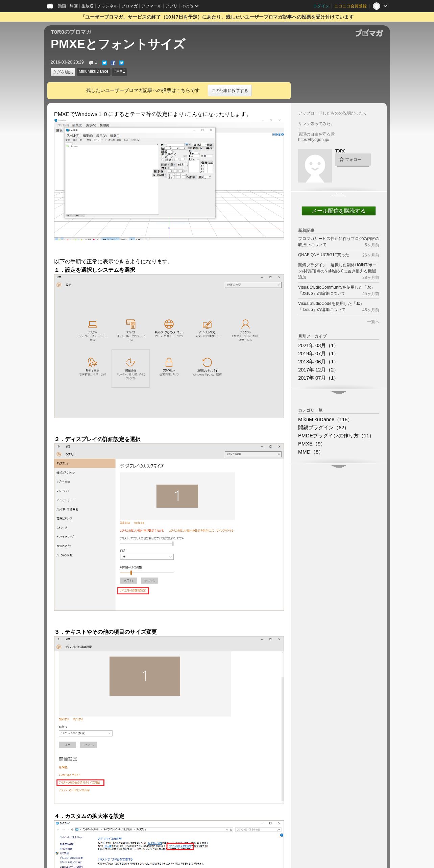Open ニコニコ会員登録 registration link
Screen dimensions: 434x868
351,6
